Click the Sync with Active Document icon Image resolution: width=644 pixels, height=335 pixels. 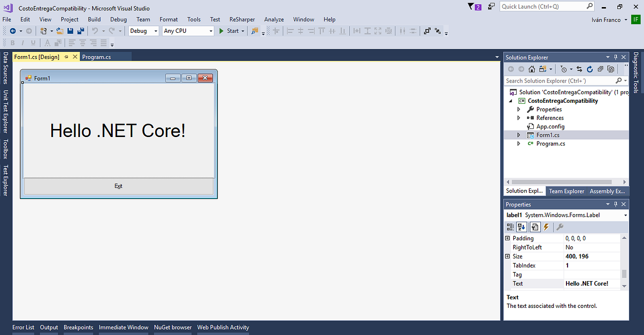[579, 69]
